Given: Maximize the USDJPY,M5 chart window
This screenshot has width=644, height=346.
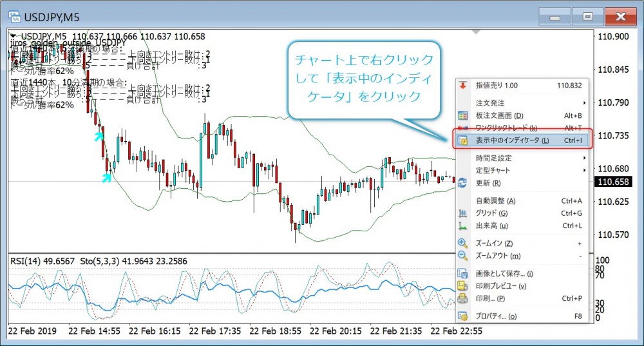Looking at the screenshot, I should click(x=587, y=16).
